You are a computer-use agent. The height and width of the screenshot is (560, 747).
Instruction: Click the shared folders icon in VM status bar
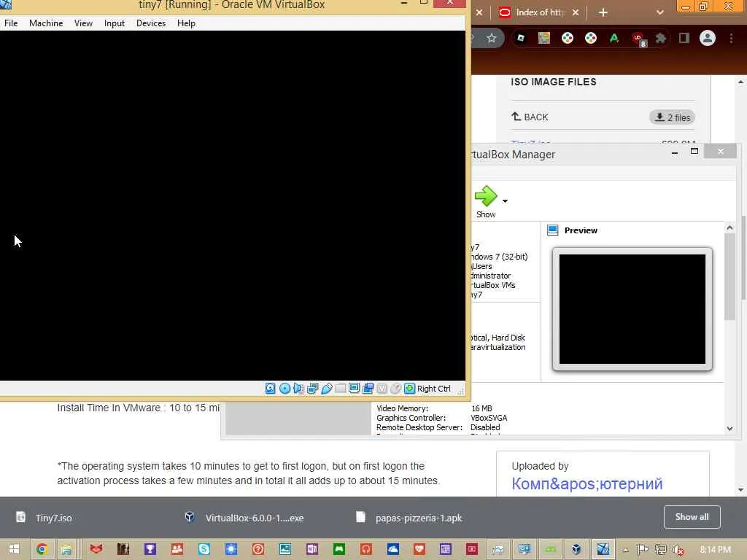[340, 389]
